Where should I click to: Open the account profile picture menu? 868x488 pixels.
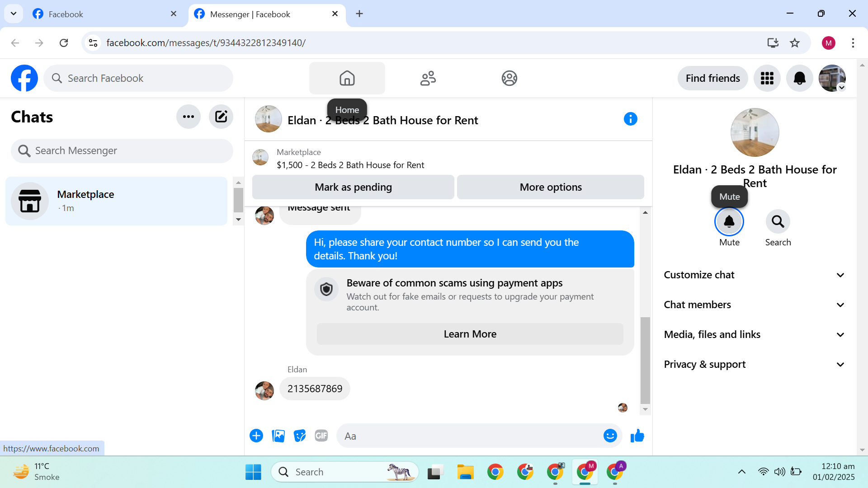(832, 78)
